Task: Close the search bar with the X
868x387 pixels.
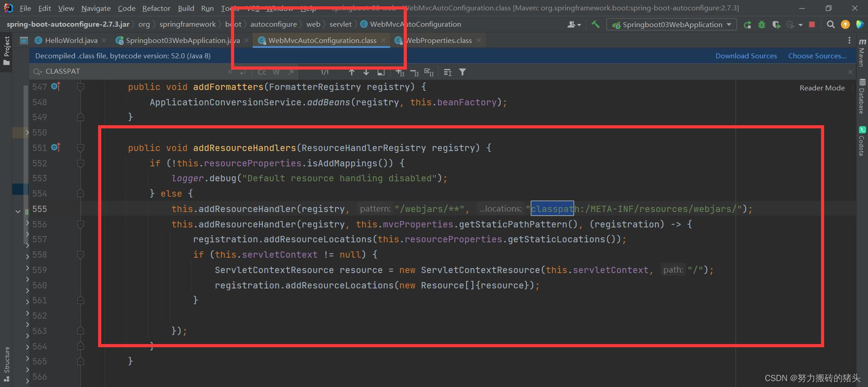Action: click(x=850, y=72)
